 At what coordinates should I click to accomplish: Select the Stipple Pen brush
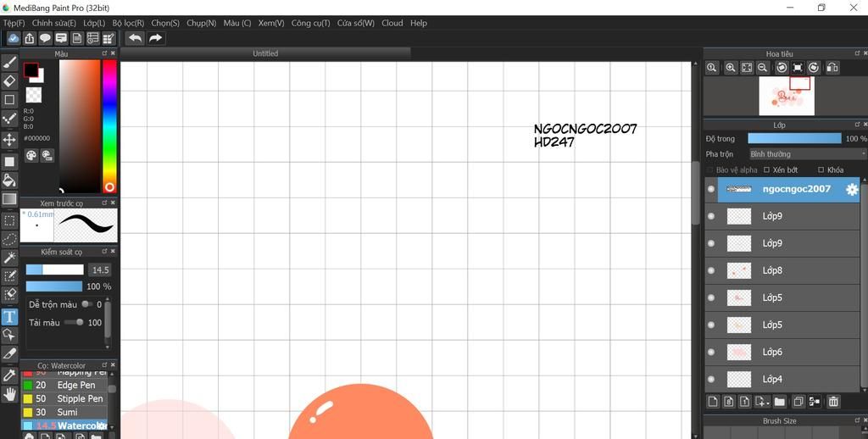click(64, 398)
